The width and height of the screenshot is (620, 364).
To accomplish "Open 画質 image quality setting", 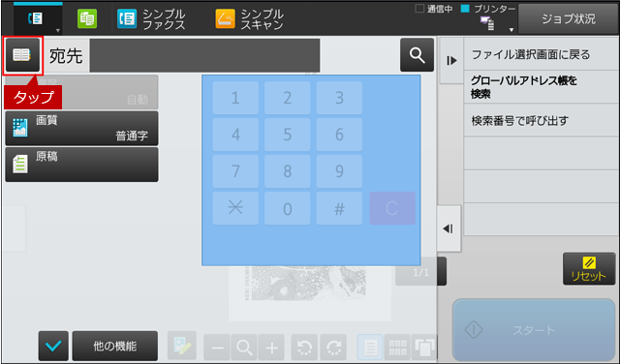I will click(x=81, y=129).
